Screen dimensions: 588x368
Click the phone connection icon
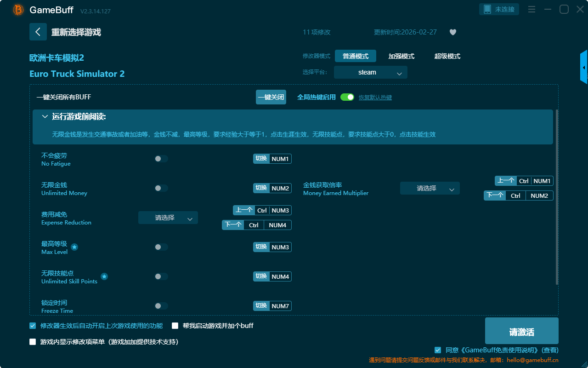click(487, 9)
